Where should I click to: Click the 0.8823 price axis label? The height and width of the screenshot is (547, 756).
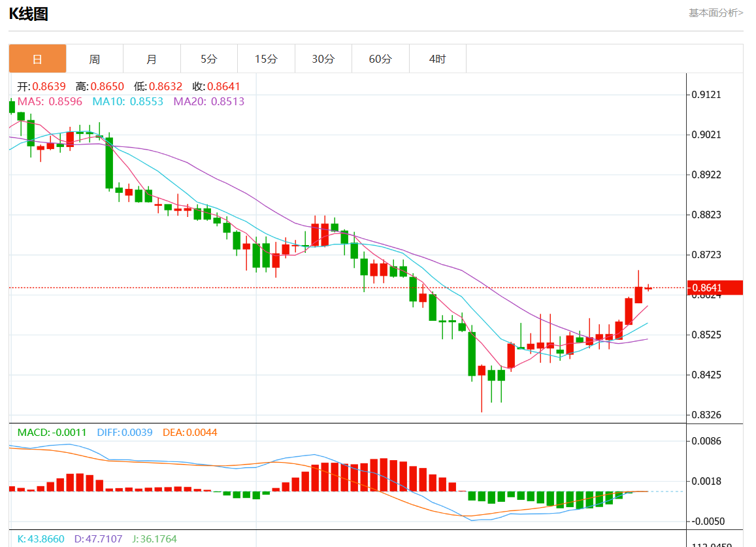706,214
